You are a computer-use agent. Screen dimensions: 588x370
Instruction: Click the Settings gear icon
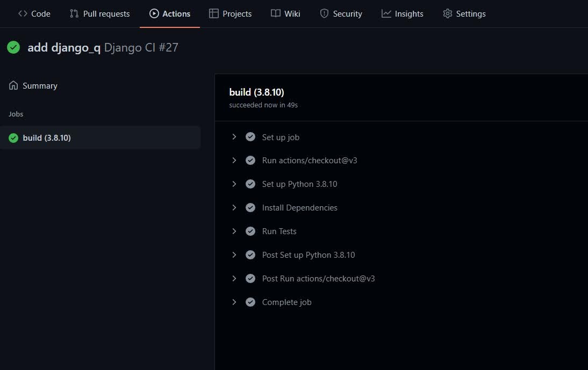click(x=447, y=13)
